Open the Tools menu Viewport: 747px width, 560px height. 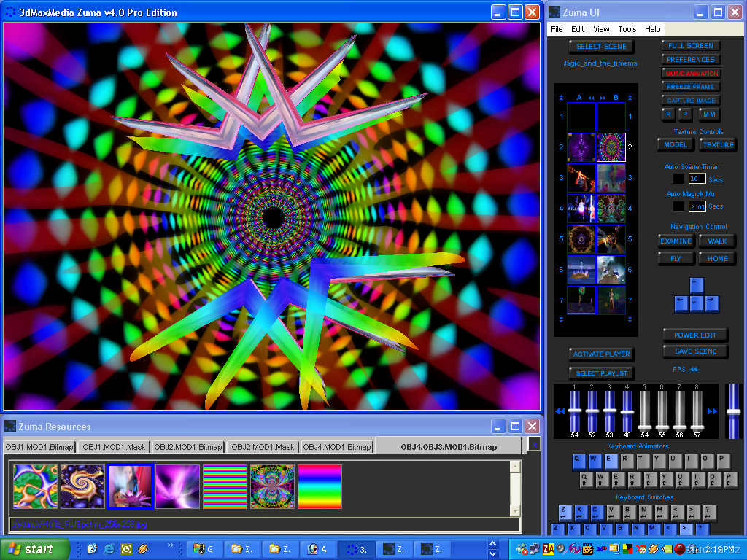pyautogui.click(x=627, y=29)
